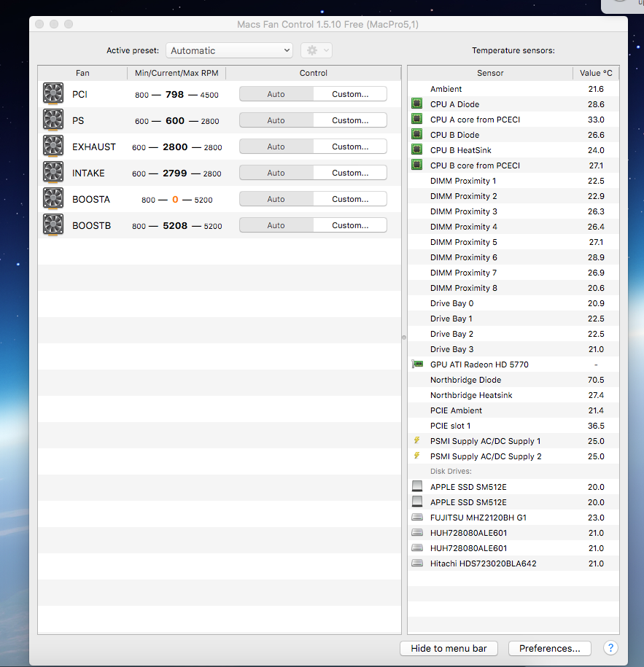Open the preset gear options menu
This screenshot has height=667, width=644.
pos(317,50)
